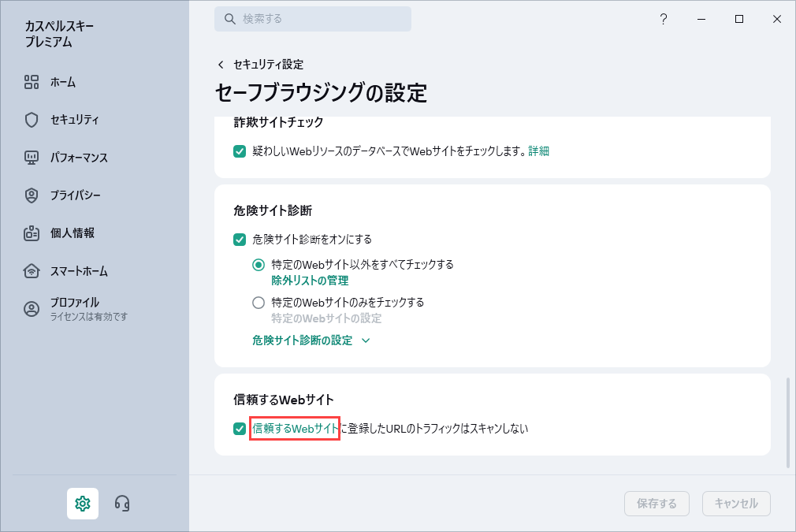Click the セーフブラウジングの設定 page title

point(321,93)
